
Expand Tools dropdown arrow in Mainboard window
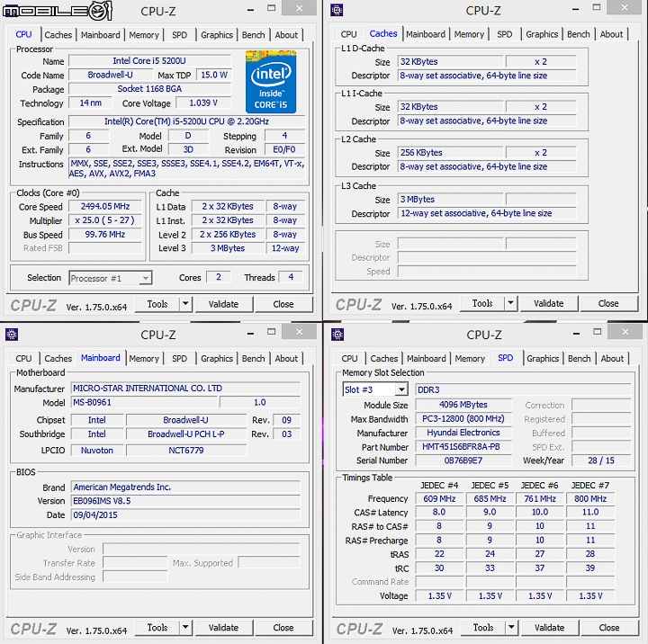[185, 628]
